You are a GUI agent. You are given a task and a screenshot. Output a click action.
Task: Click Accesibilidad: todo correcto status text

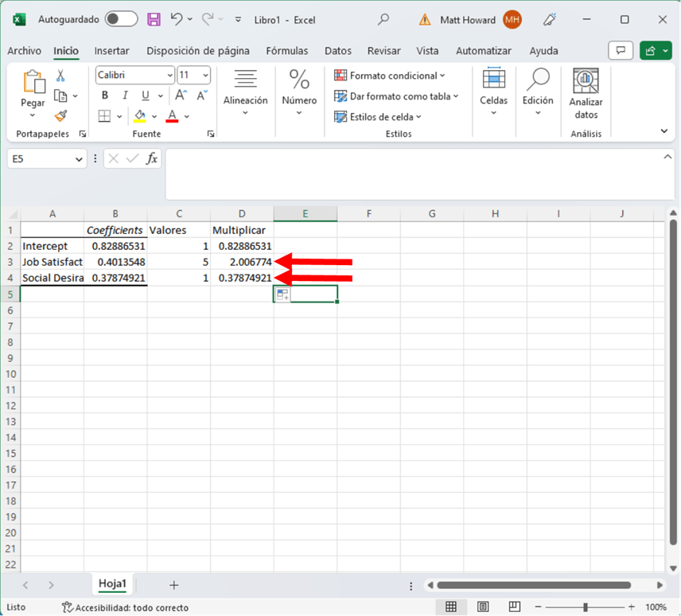[x=125, y=607]
